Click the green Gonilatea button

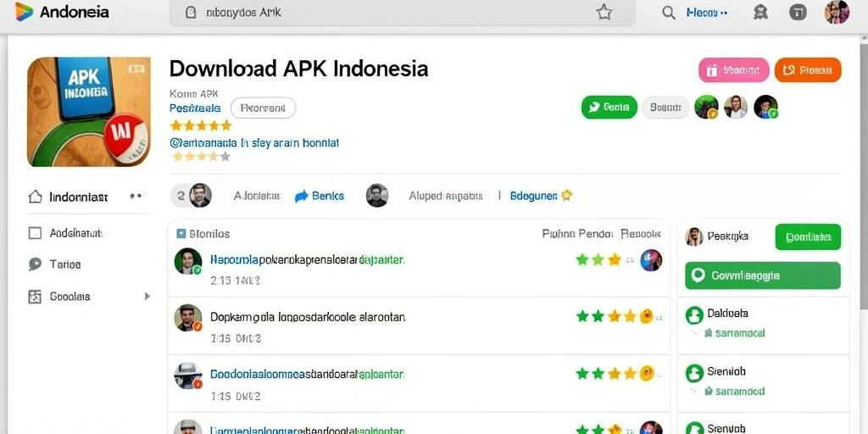coord(808,237)
